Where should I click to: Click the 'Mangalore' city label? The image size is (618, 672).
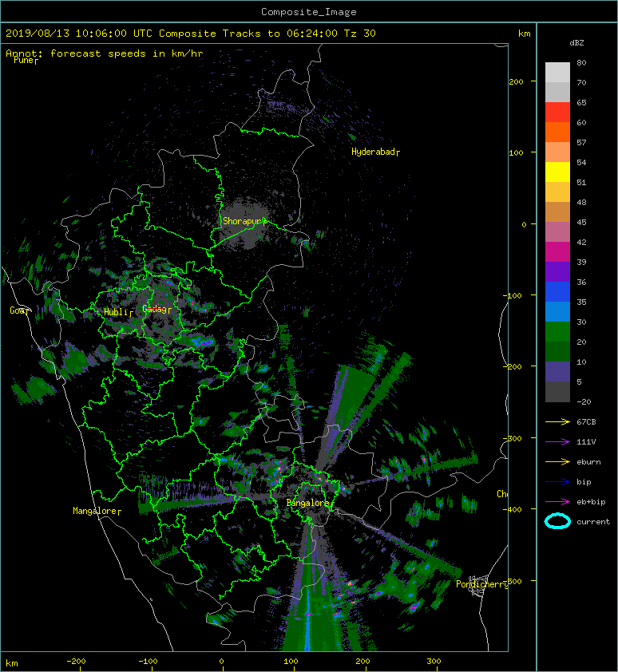tap(97, 511)
